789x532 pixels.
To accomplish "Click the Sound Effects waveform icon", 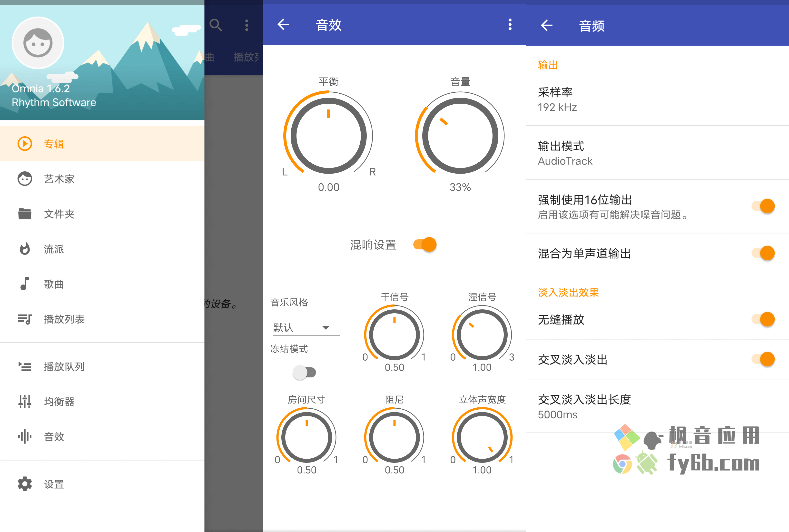I will (x=25, y=436).
